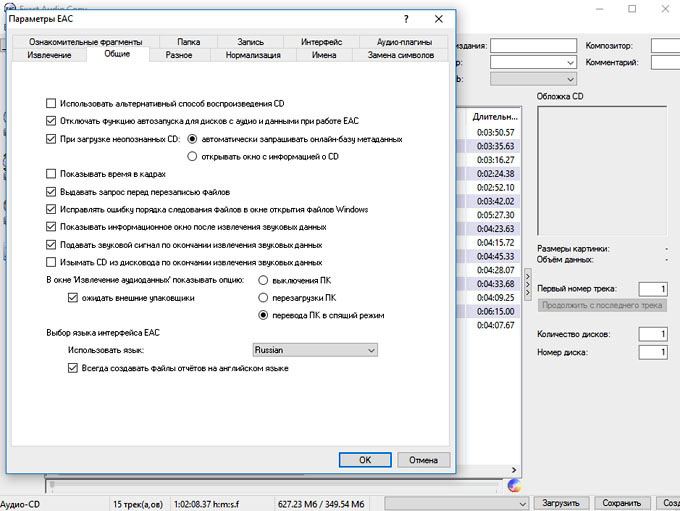Viewport: 680px width, 511px height.
Task: Click the Отмена button
Action: coord(423,460)
